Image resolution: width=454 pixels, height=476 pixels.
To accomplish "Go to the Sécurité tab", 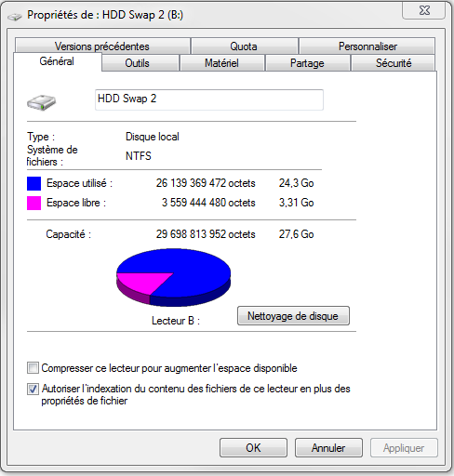I will click(x=393, y=63).
